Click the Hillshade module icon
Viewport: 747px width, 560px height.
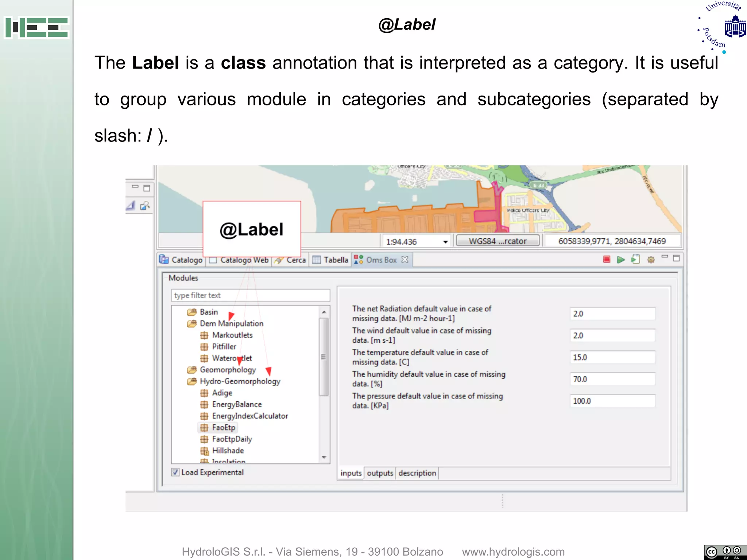click(x=204, y=451)
